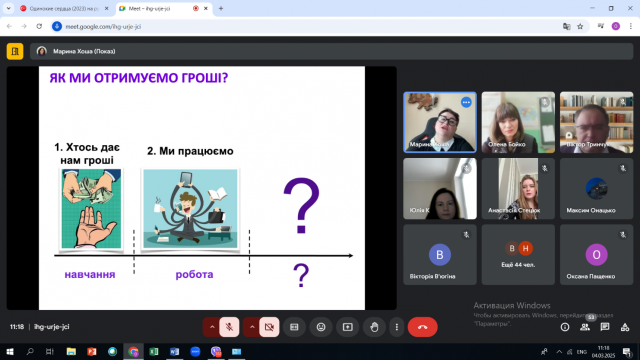Open meeting details info icon
This screenshot has height=360, width=640.
tap(565, 327)
